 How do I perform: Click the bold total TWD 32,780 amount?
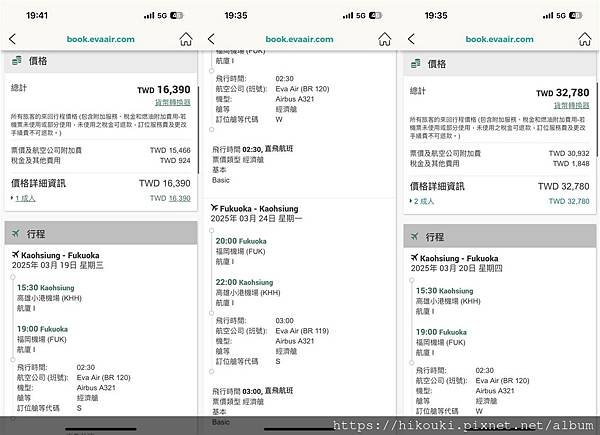(562, 93)
